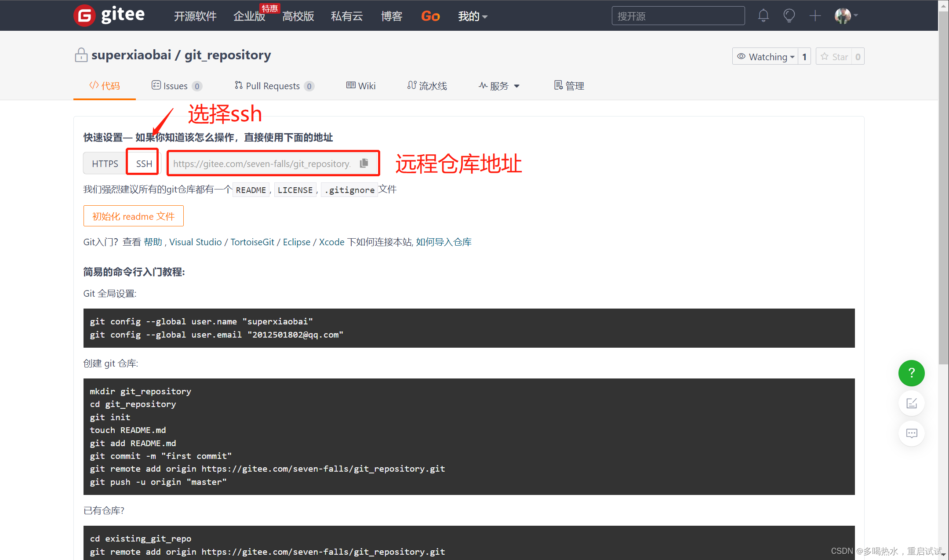Click the 搜开源 search box
The height and width of the screenshot is (560, 949).
[678, 16]
